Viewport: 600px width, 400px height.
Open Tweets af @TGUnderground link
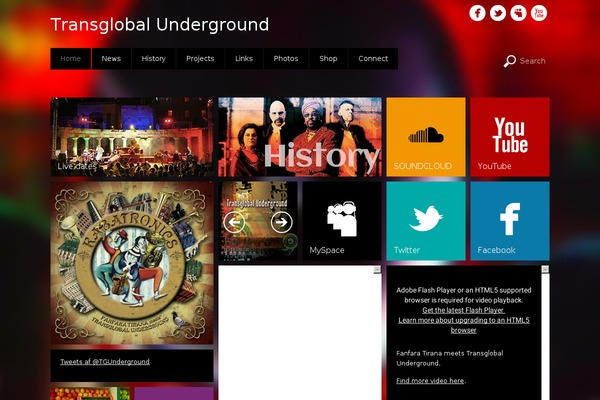(x=105, y=362)
